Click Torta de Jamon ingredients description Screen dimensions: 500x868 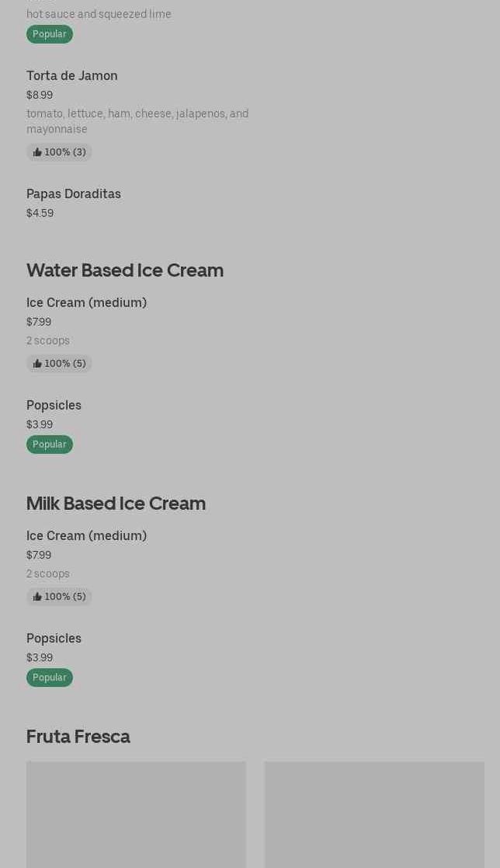(x=137, y=121)
